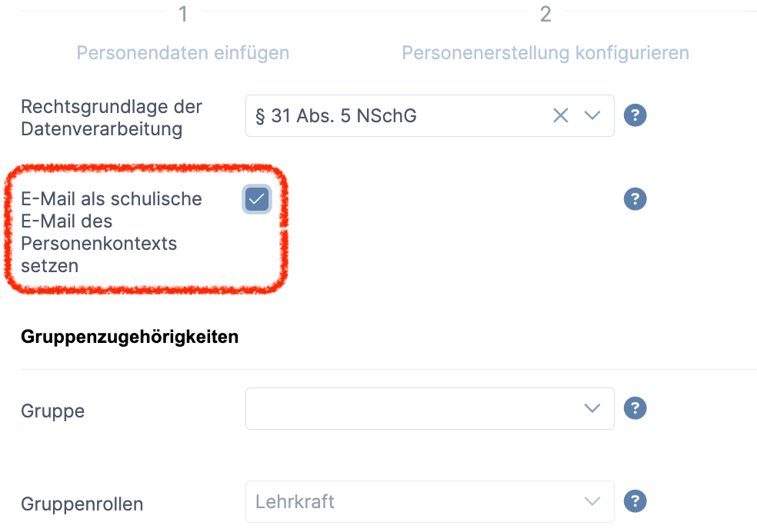This screenshot has width=757, height=532.
Task: Click help icon beside Rechtsgrundlage der Datenverarbeitung
Action: (x=635, y=116)
